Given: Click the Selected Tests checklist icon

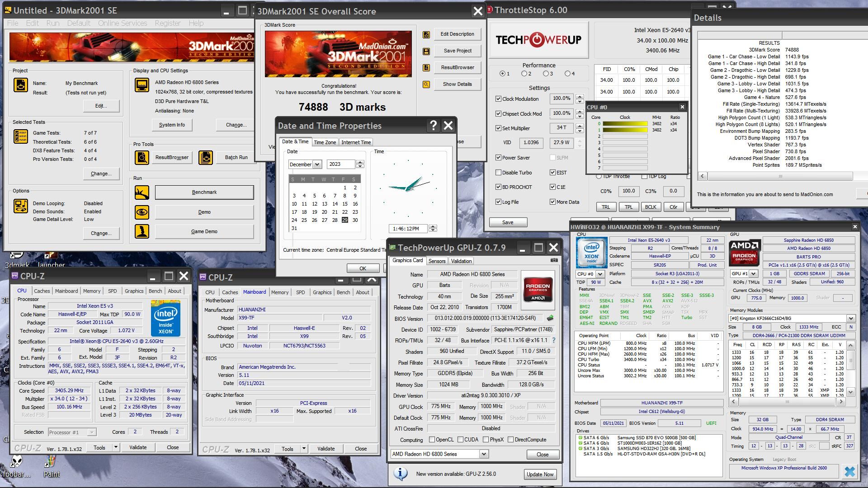Looking at the screenshot, I should (21, 136).
